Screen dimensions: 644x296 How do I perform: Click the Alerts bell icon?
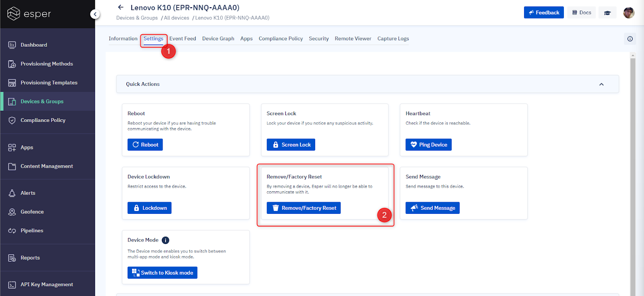(x=12, y=193)
